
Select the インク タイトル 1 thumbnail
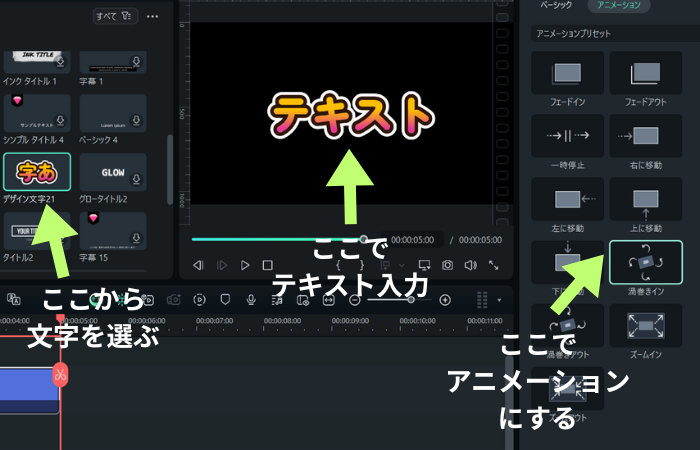click(x=37, y=62)
